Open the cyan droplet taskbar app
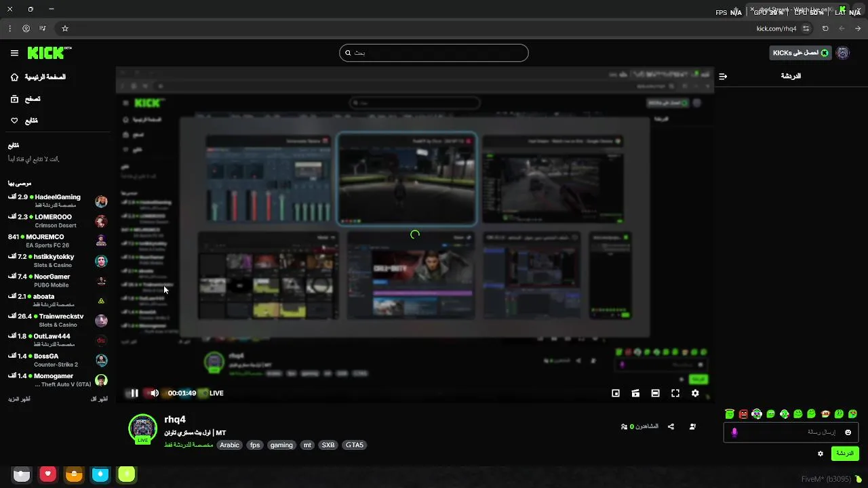 pyautogui.click(x=100, y=474)
